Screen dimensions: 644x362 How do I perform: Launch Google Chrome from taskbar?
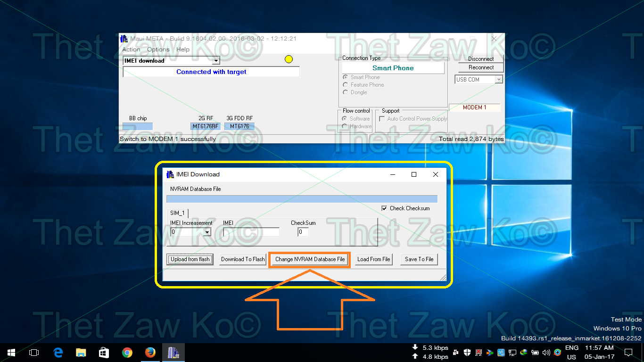(127, 353)
